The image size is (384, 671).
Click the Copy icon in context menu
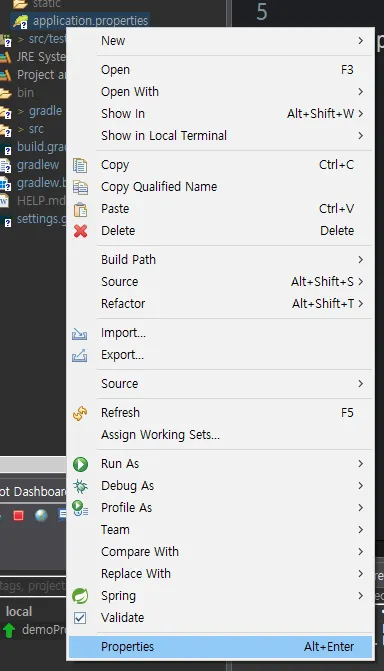point(80,165)
